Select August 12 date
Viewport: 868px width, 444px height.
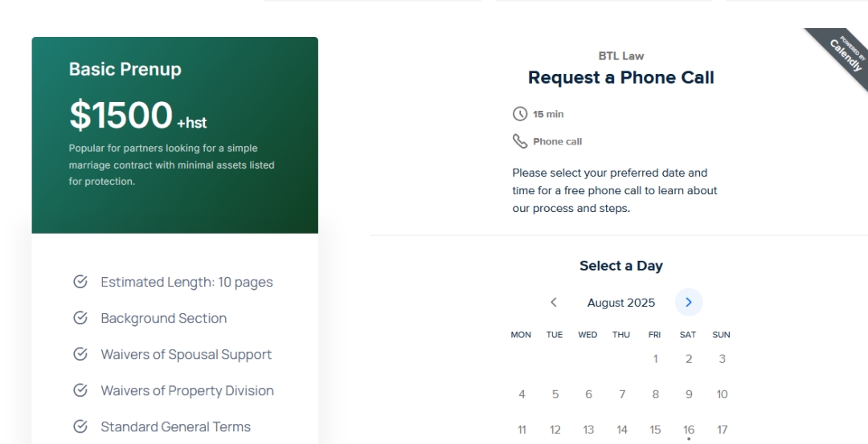click(555, 430)
